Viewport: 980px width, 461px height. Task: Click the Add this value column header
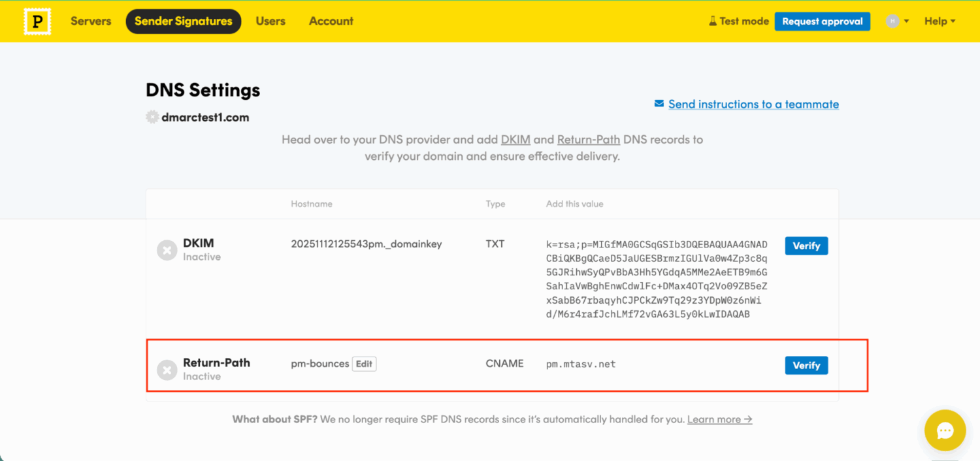click(575, 204)
